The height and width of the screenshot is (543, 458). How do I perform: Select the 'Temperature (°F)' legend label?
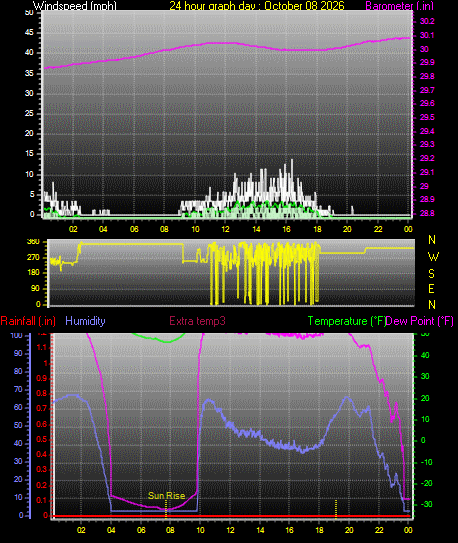pos(347,321)
